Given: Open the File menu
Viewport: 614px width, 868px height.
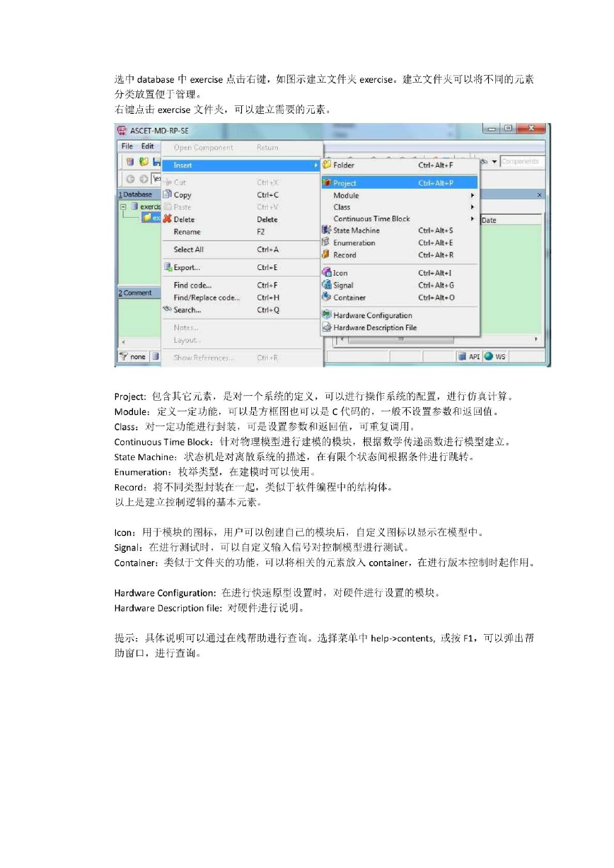Looking at the screenshot, I should pyautogui.click(x=127, y=146).
